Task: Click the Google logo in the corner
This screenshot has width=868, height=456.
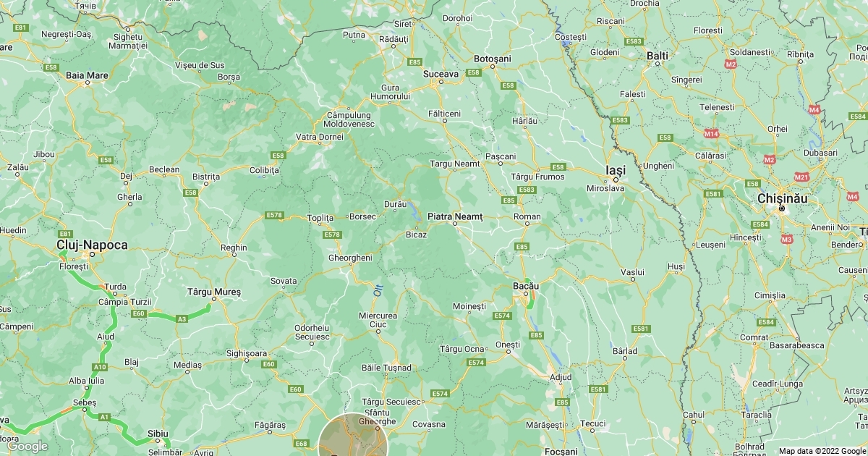Action: [x=27, y=446]
